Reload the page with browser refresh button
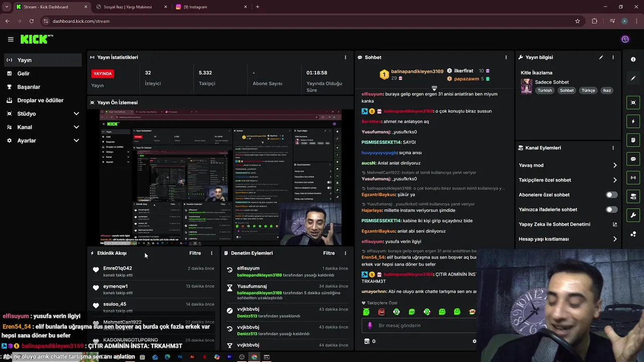644x362 pixels. click(x=31, y=21)
